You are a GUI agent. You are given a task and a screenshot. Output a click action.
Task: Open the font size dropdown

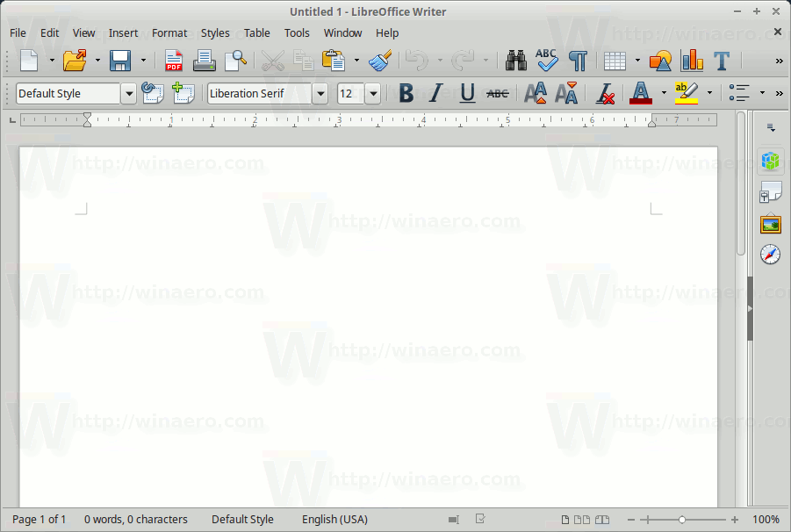coord(372,92)
